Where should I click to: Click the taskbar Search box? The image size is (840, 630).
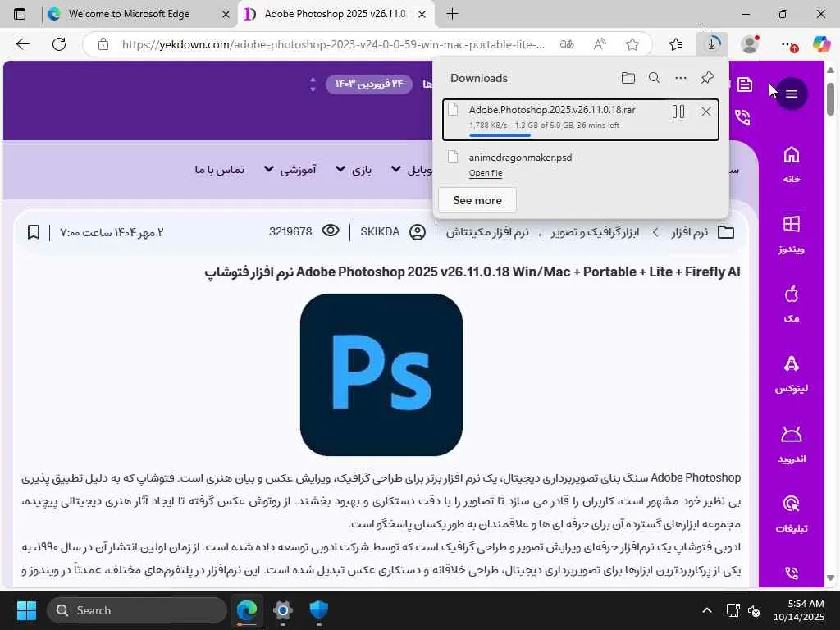137,610
